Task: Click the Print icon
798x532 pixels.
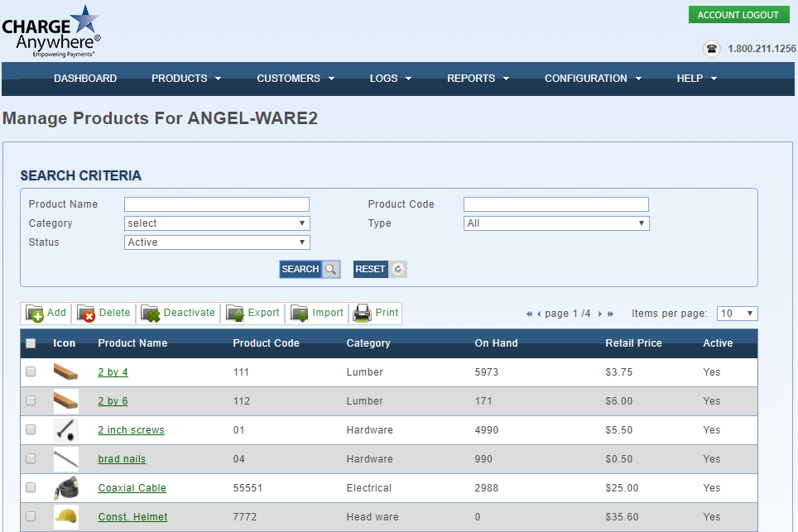Action: point(363,314)
